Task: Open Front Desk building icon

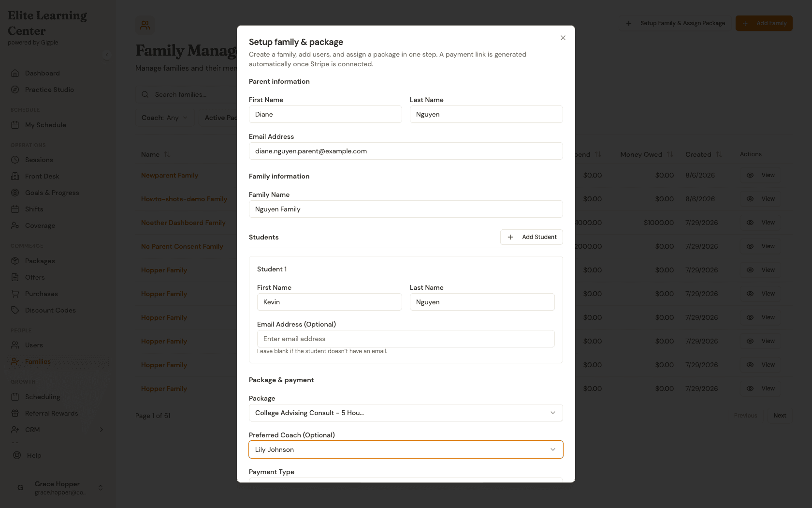Action: pyautogui.click(x=15, y=176)
